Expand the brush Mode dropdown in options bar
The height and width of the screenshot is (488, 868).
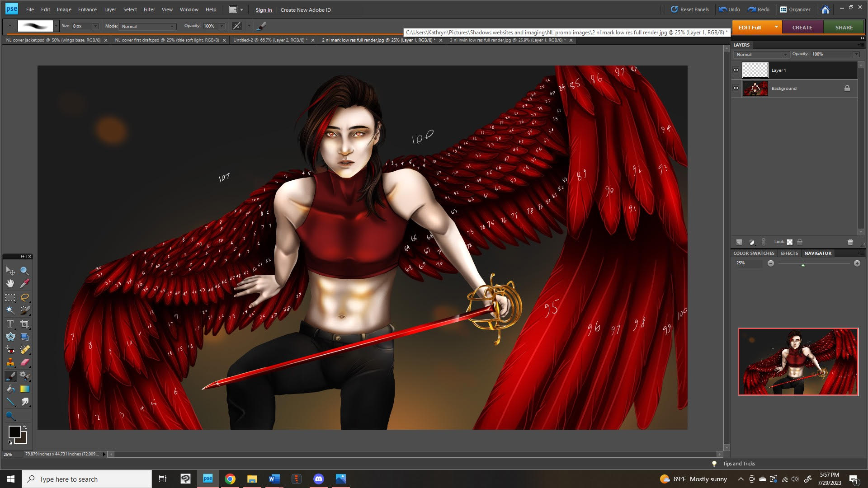point(148,26)
